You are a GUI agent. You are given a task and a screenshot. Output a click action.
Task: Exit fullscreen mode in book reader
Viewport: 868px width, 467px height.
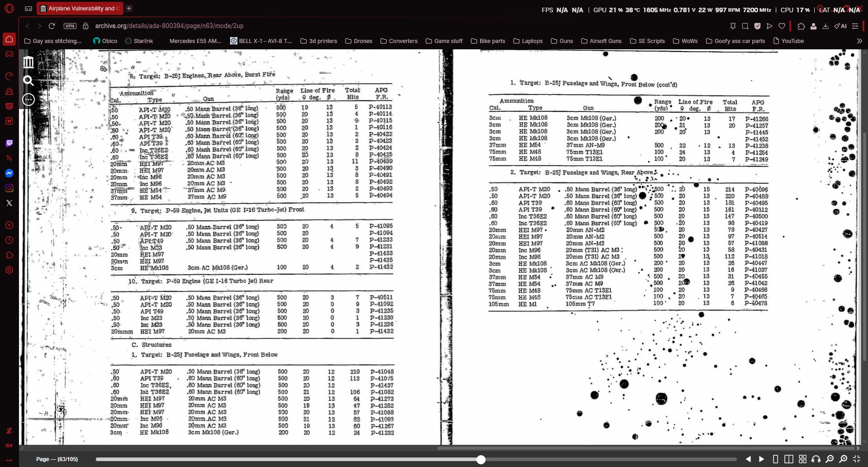click(857, 459)
